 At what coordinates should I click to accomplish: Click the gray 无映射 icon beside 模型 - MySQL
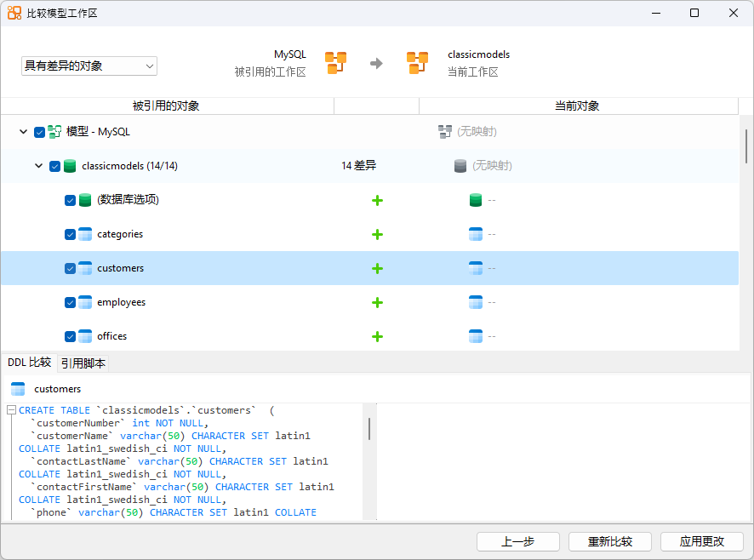coord(446,132)
